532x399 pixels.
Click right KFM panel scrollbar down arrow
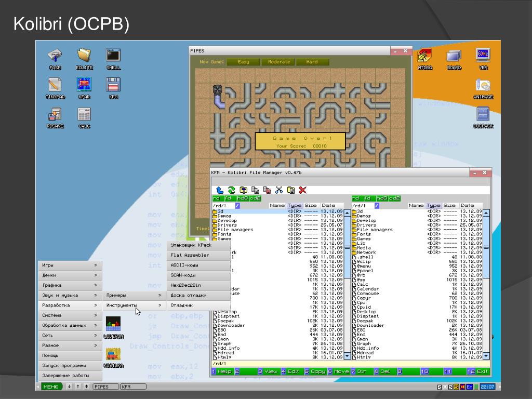(x=486, y=356)
